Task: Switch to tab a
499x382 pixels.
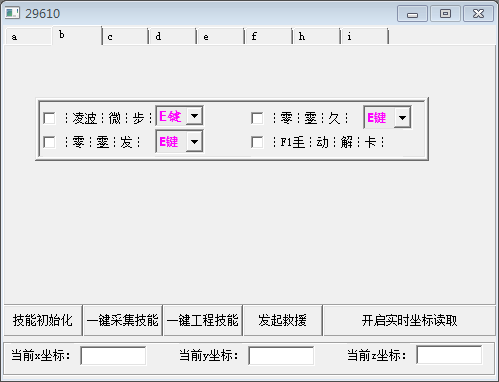Action: [x=29, y=36]
